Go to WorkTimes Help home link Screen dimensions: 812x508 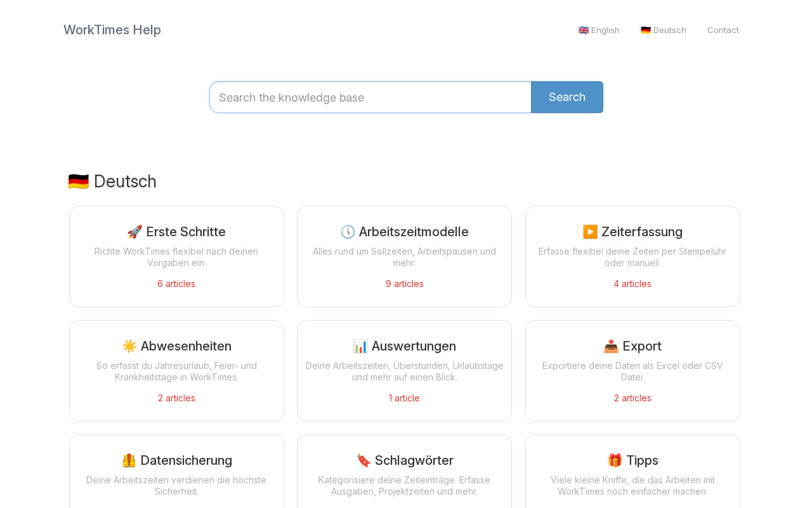coord(112,30)
